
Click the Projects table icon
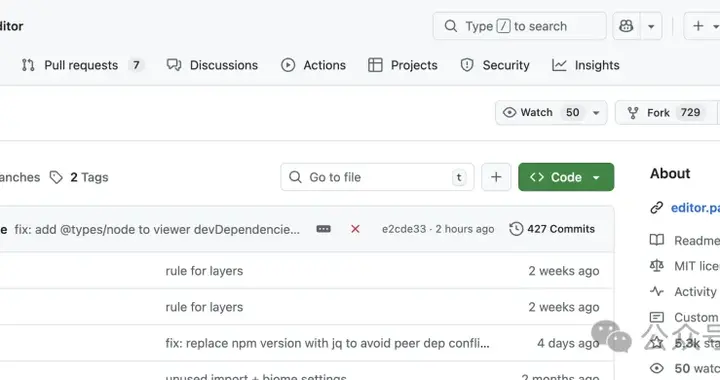point(375,65)
